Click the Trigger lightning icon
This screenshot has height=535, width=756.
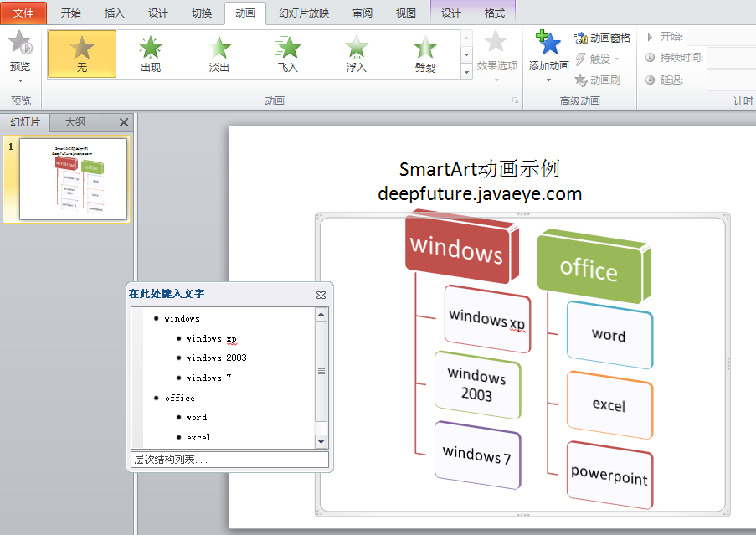pos(580,59)
